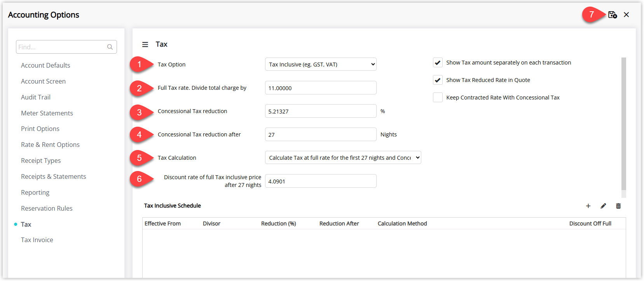Open Meter Statements options
Viewport: 644px width, 281px height.
click(x=47, y=113)
